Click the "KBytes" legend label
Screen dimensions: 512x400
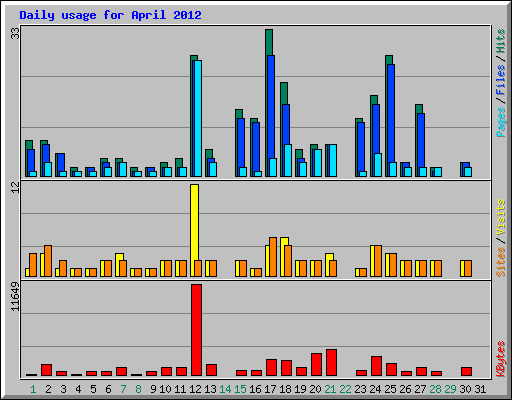[x=500, y=359]
